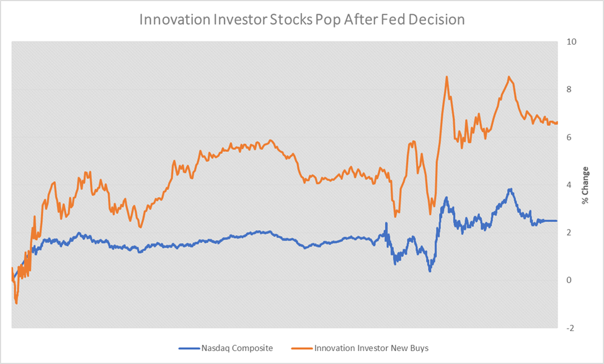Click the 6 tick label on axis

click(x=569, y=137)
